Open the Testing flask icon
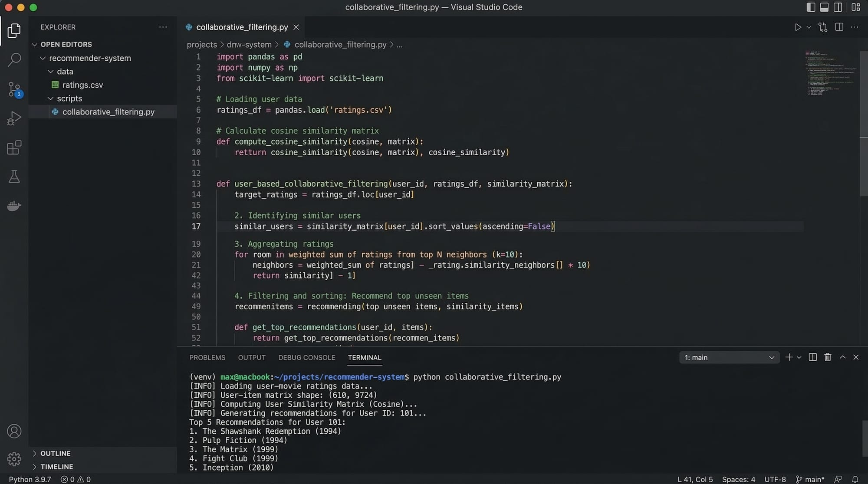Screen dimensions: 868x484 tap(14, 177)
